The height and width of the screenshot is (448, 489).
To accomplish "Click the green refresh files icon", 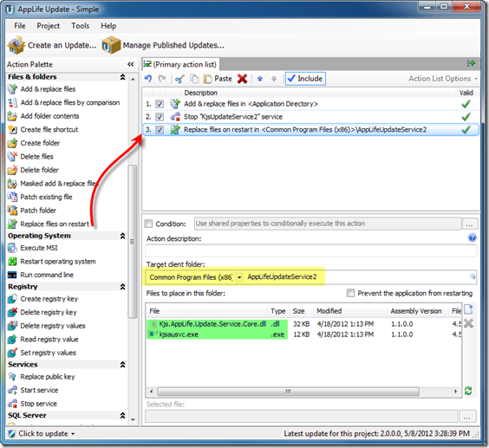I will point(468,391).
